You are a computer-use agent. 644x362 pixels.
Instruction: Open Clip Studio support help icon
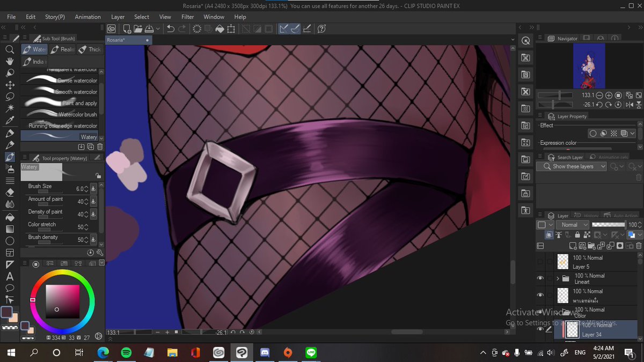click(322, 29)
